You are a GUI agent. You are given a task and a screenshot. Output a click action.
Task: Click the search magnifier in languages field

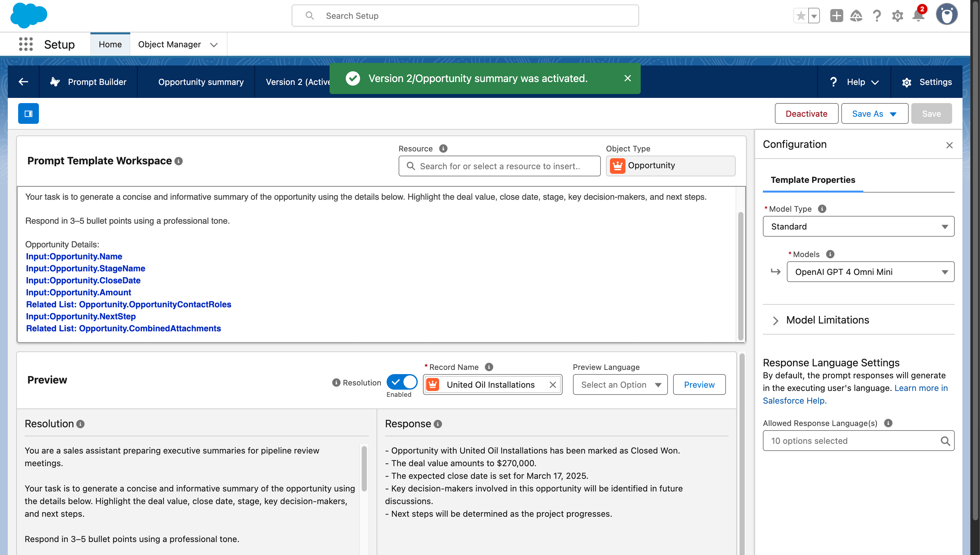[x=945, y=441]
